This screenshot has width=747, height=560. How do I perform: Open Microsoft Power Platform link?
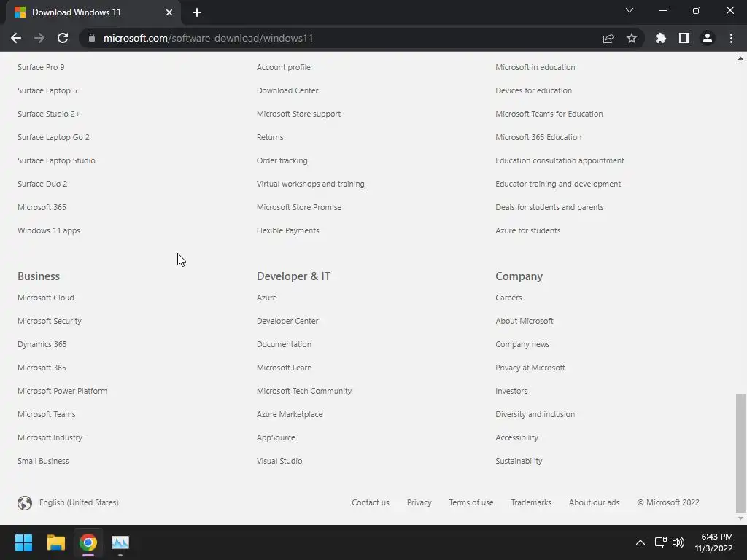point(63,391)
